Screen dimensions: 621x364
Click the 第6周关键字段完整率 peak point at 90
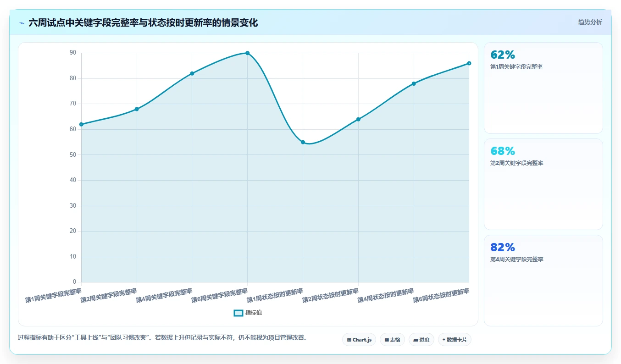248,53
